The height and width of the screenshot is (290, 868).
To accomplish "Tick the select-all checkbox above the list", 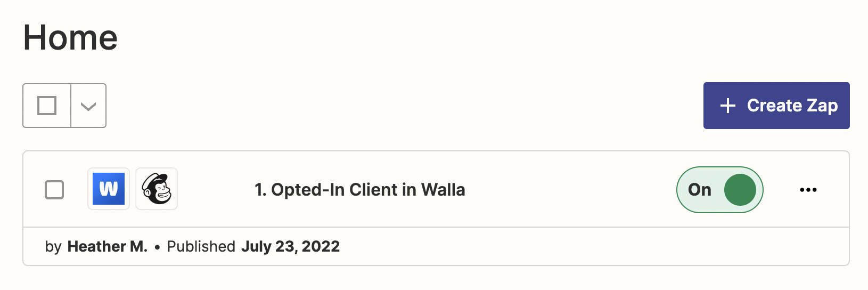I will coord(47,106).
